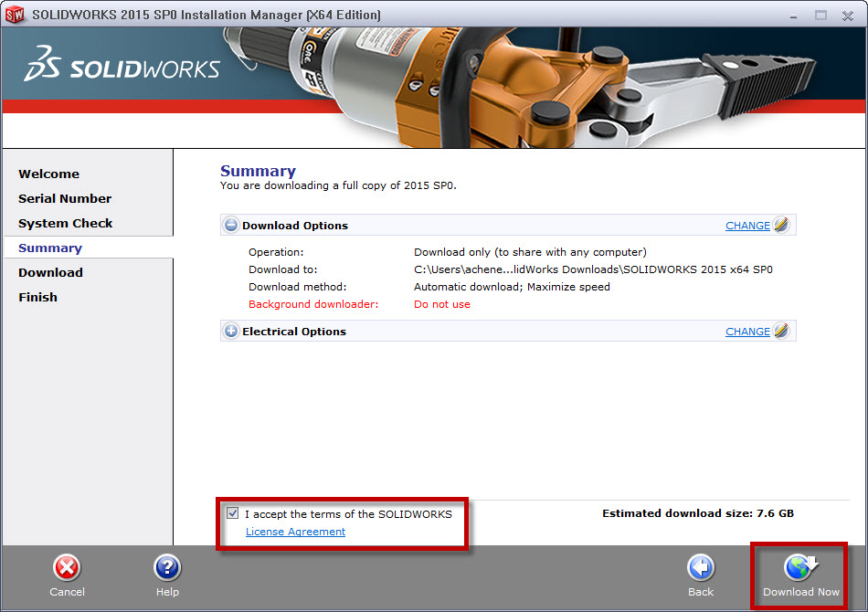Maximize the Installation Manager window
This screenshot has width=868, height=612.
coord(821,16)
